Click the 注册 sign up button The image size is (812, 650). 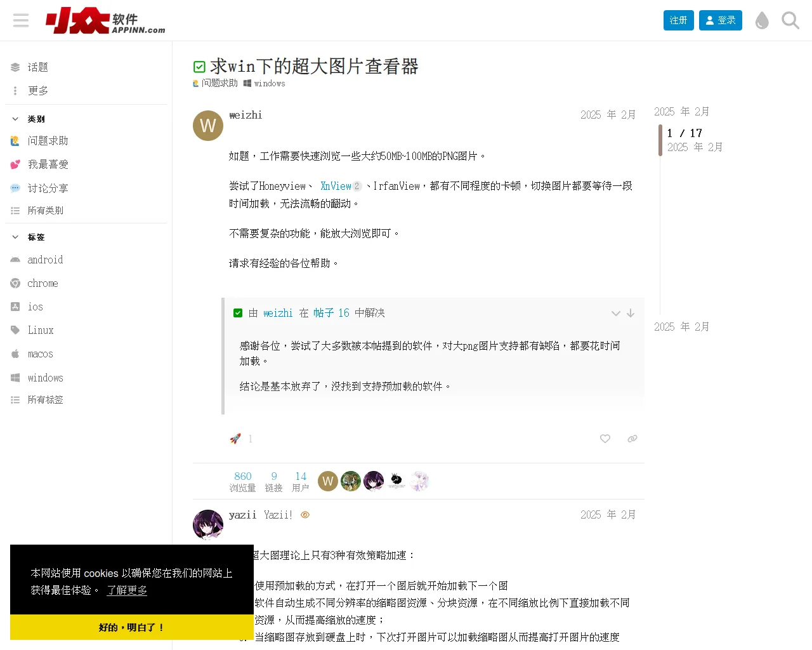click(x=678, y=20)
